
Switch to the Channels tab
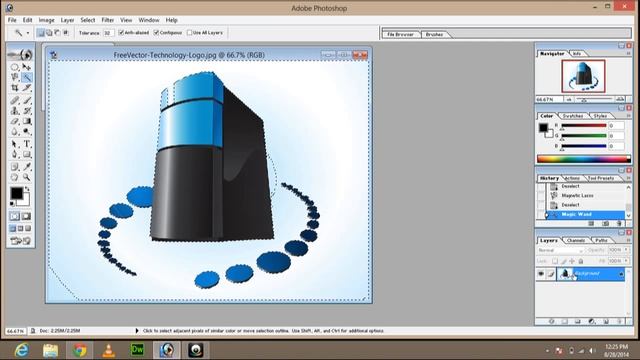[x=576, y=240]
